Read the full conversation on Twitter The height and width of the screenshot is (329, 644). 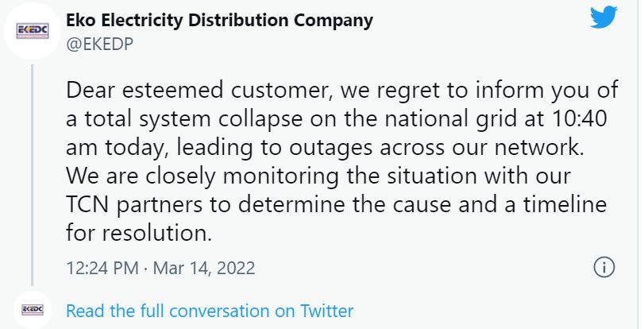[210, 310]
